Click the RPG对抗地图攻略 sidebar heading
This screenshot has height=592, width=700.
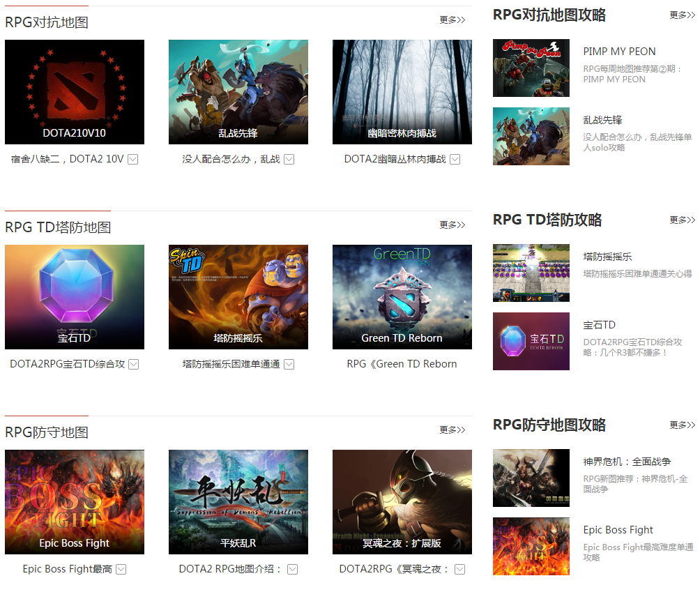click(549, 15)
